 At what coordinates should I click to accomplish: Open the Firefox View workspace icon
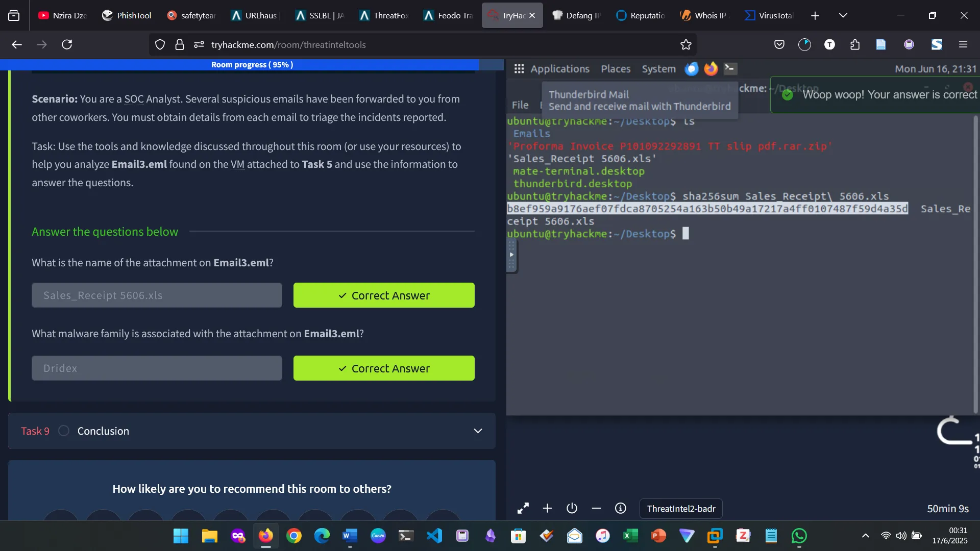[14, 15]
